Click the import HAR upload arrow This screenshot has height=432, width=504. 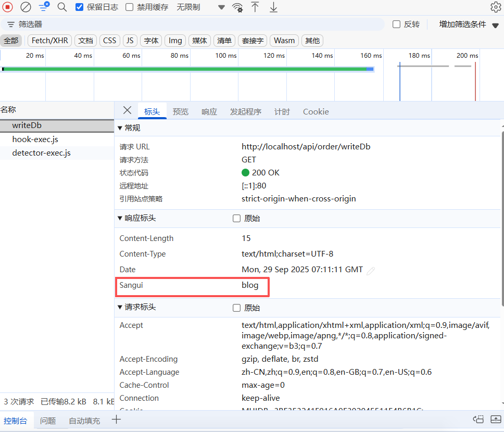point(255,7)
